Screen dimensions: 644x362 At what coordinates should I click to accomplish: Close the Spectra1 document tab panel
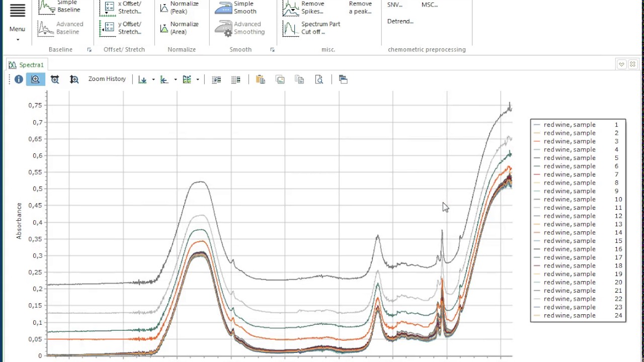632,64
